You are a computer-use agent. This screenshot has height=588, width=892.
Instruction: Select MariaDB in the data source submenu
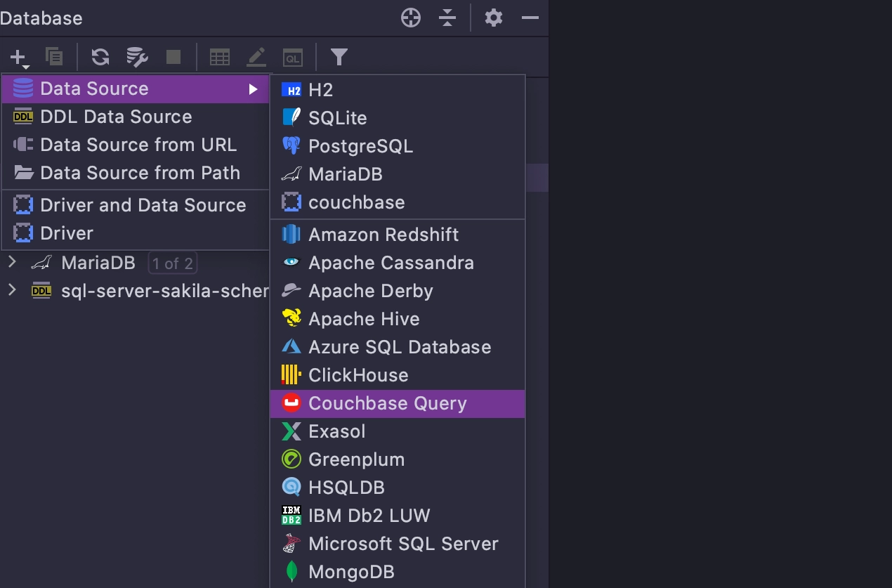coord(398,174)
